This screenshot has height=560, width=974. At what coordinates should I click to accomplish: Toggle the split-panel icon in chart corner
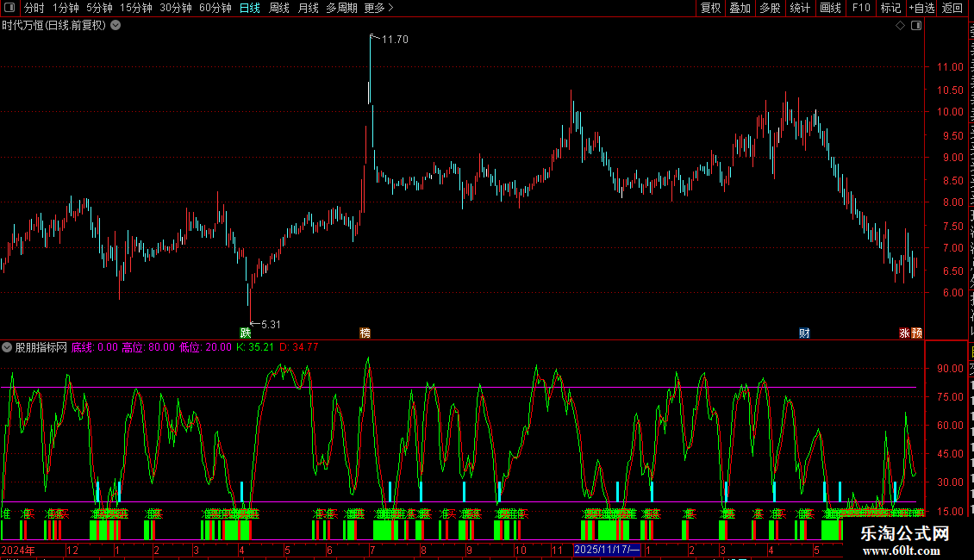916,26
